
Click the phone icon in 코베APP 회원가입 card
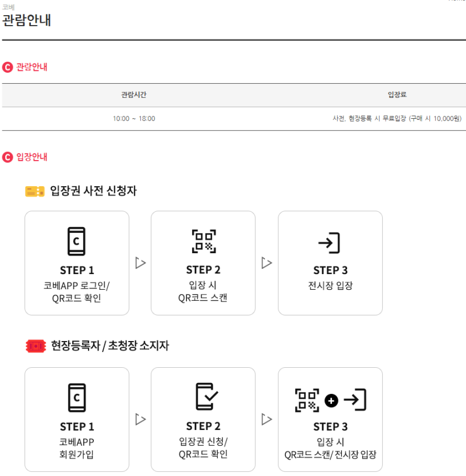coord(77,397)
